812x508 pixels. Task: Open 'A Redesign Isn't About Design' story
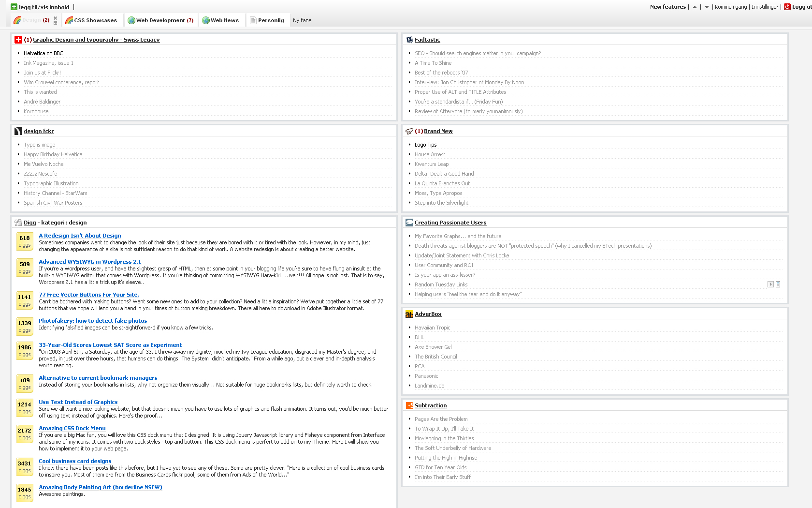click(80, 236)
